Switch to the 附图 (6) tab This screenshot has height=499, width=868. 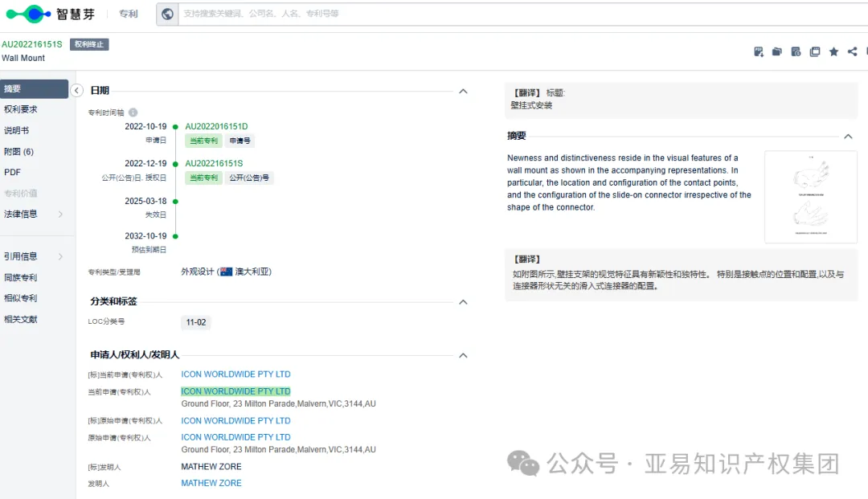(x=19, y=151)
